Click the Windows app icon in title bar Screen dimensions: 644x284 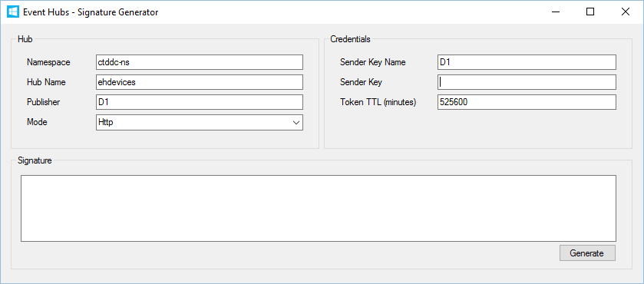click(x=13, y=12)
